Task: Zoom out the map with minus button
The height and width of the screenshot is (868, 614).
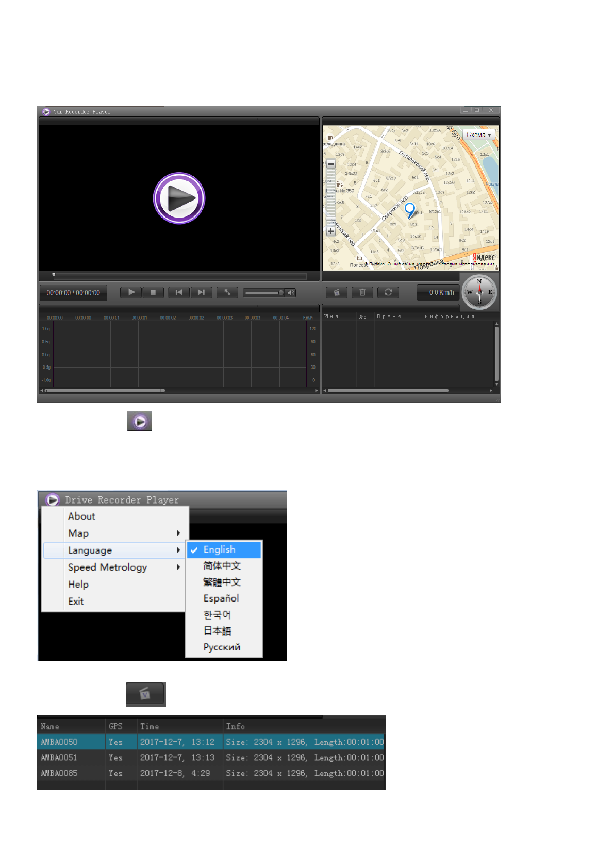Action: (x=331, y=164)
